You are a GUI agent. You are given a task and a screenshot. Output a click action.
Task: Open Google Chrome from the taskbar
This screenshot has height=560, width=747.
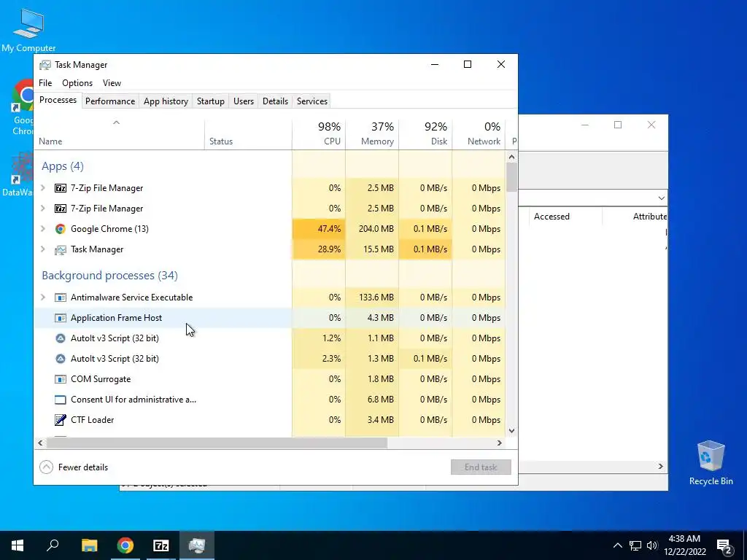tap(125, 545)
